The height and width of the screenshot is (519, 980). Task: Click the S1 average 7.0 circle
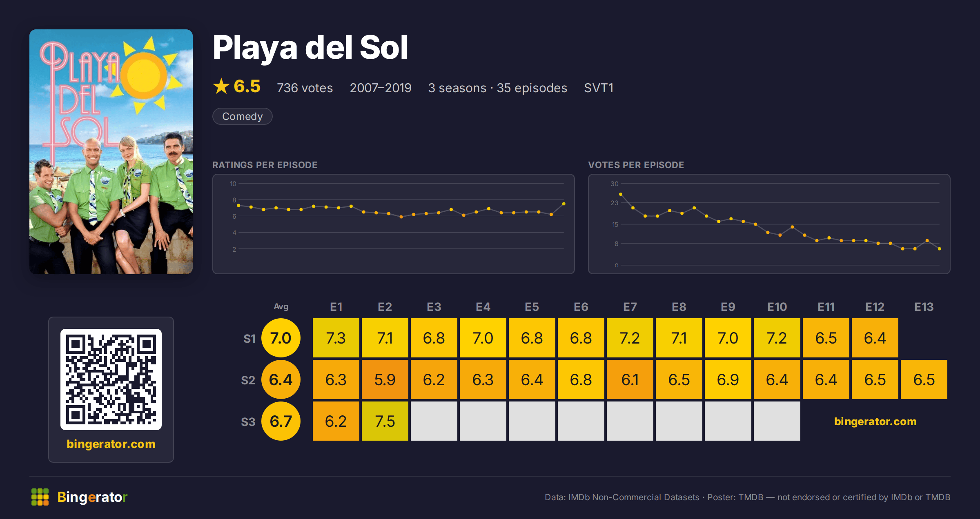[281, 338]
